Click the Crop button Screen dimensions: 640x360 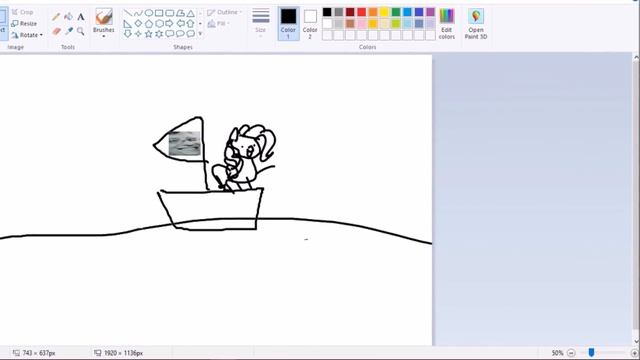click(22, 12)
